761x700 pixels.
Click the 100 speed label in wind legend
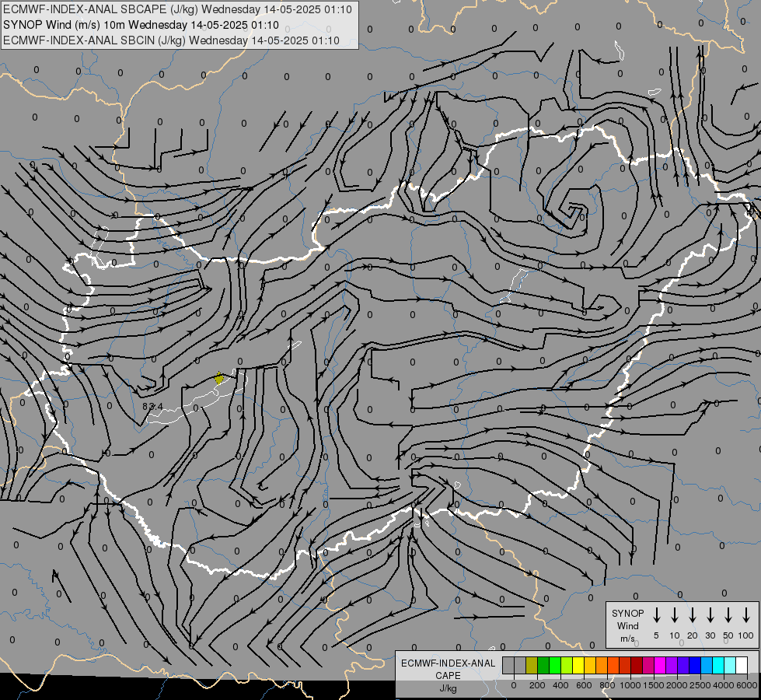coord(746,635)
